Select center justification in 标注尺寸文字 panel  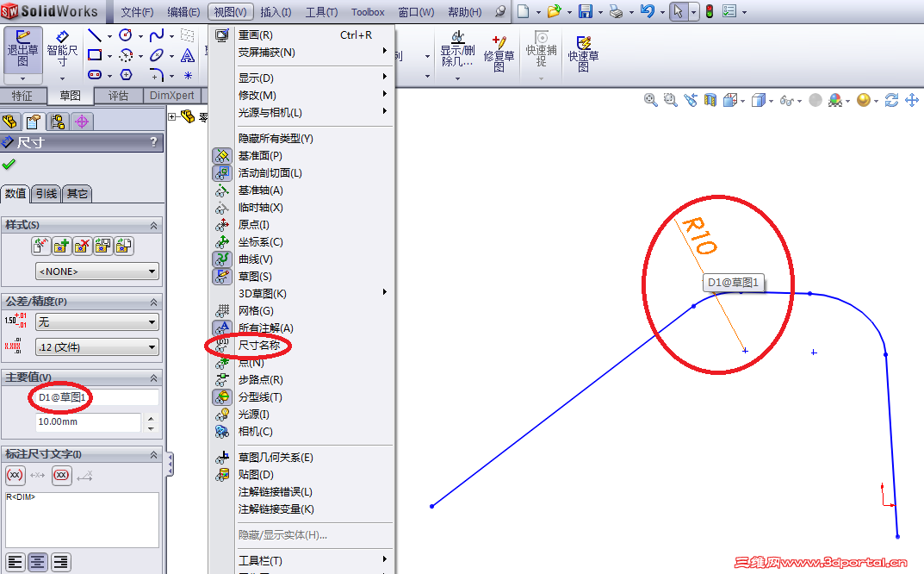[x=38, y=562]
